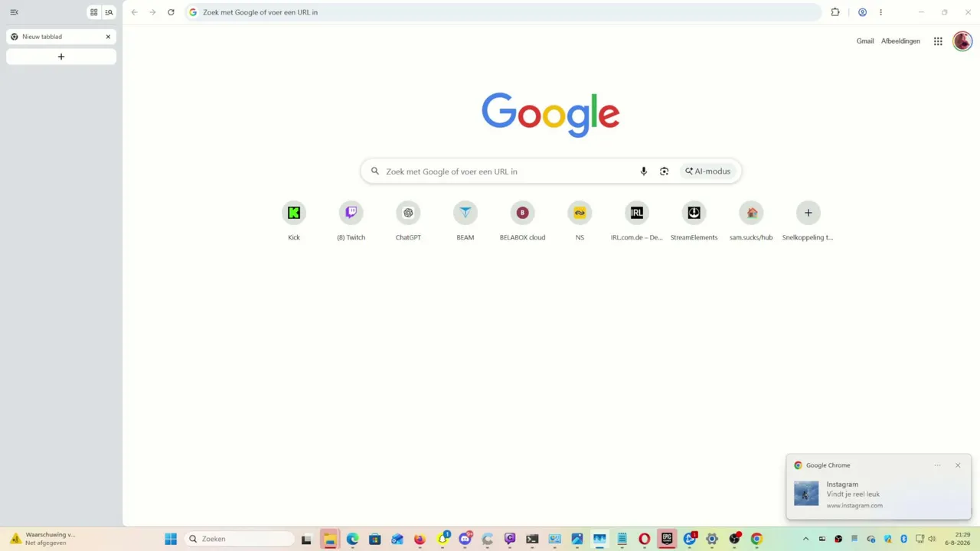Open the Chrome profile button in toolbar
The image size is (980, 551).
[862, 12]
